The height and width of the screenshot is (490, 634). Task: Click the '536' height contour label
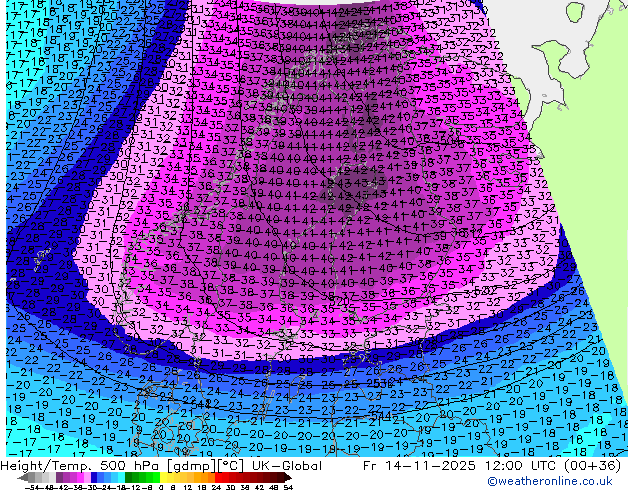coord(383,382)
